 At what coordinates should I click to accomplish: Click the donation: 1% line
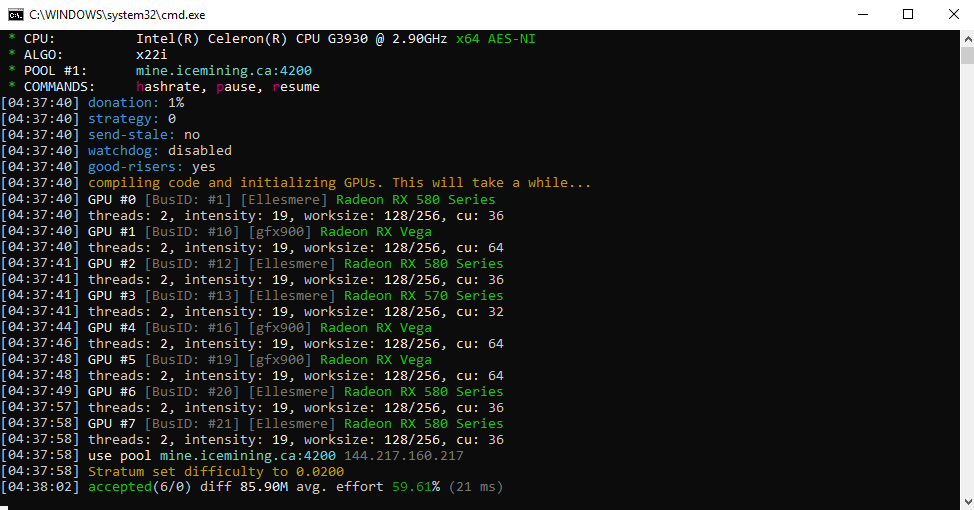136,103
